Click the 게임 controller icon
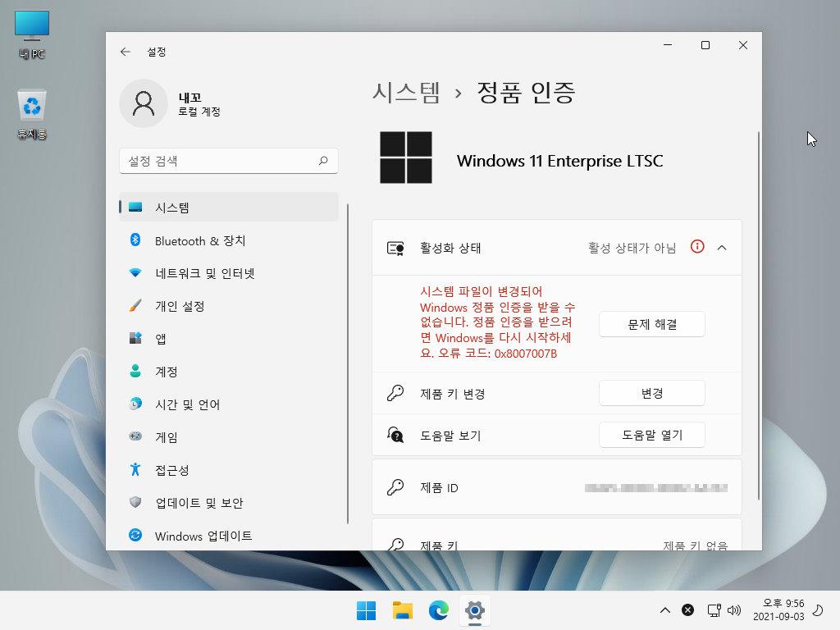 [135, 436]
